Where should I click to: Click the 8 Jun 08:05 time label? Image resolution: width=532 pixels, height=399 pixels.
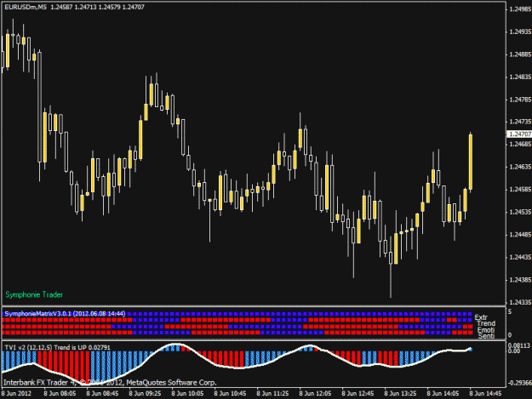60,394
